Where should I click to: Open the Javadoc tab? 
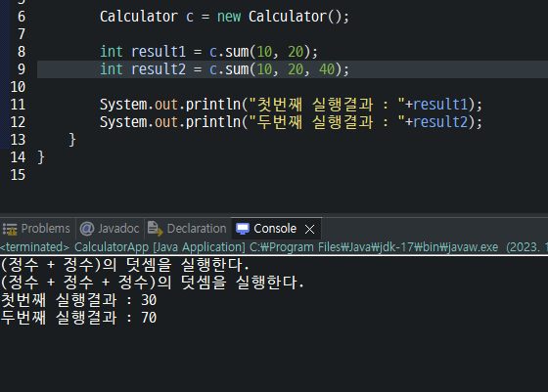(110, 229)
